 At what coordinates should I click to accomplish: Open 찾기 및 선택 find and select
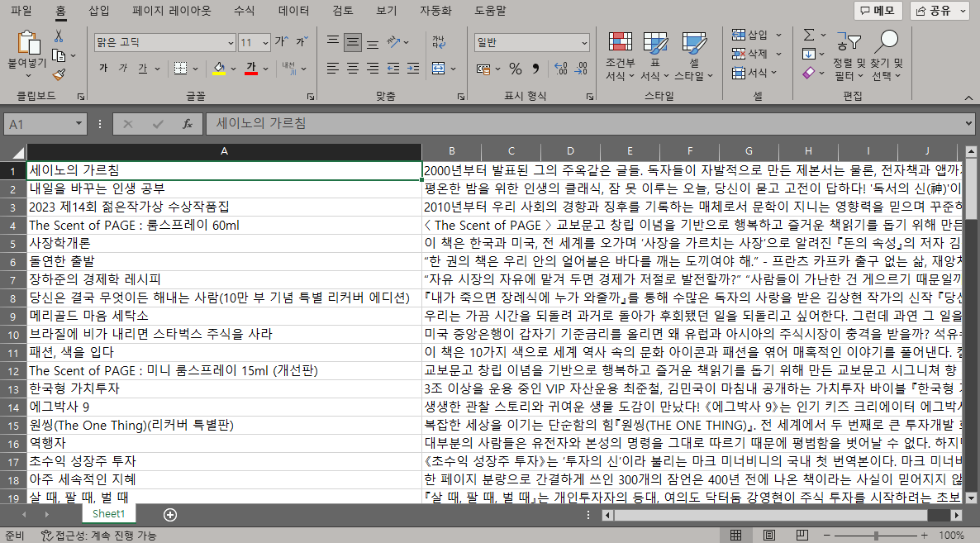[887, 56]
